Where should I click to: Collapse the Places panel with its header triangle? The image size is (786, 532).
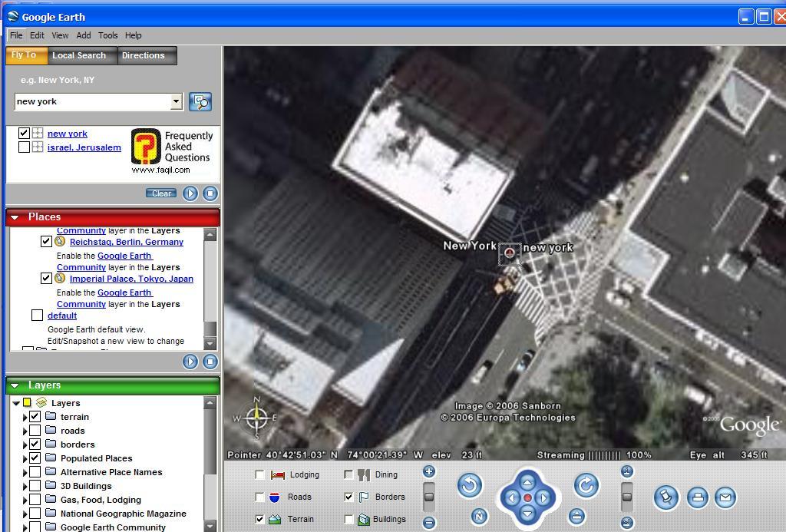point(15,217)
